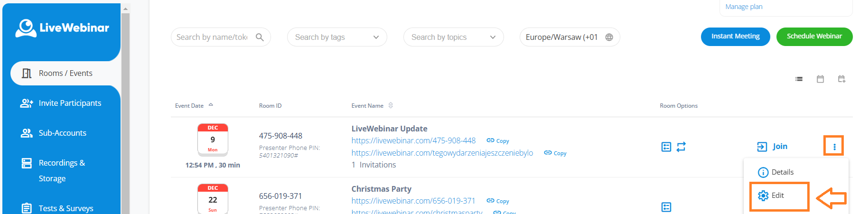The height and width of the screenshot is (214, 868).
Task: Open Invite Participants in sidebar
Action: tap(70, 103)
